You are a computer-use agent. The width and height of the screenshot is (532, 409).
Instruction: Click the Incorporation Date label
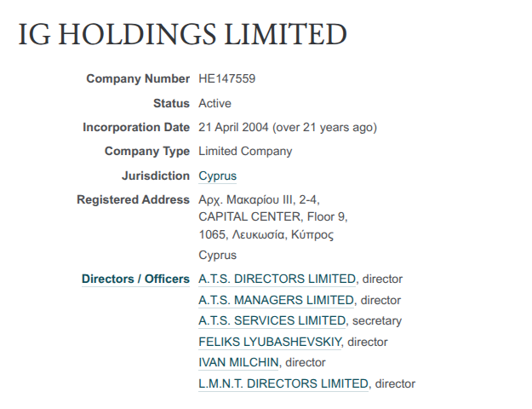pyautogui.click(x=136, y=128)
